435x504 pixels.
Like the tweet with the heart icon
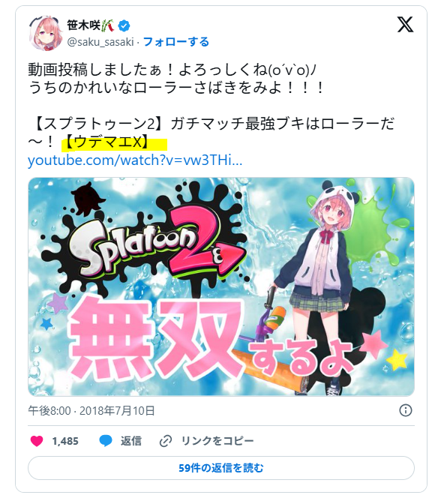pos(37,440)
